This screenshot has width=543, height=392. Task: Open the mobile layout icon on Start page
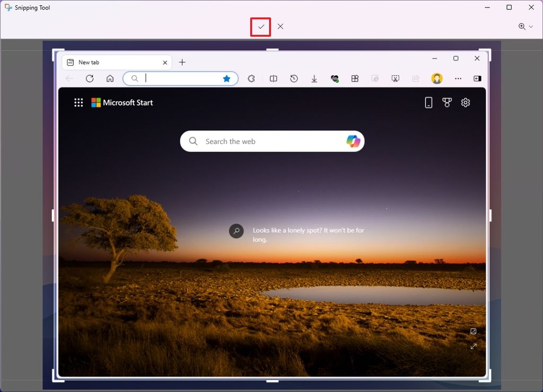(x=428, y=102)
